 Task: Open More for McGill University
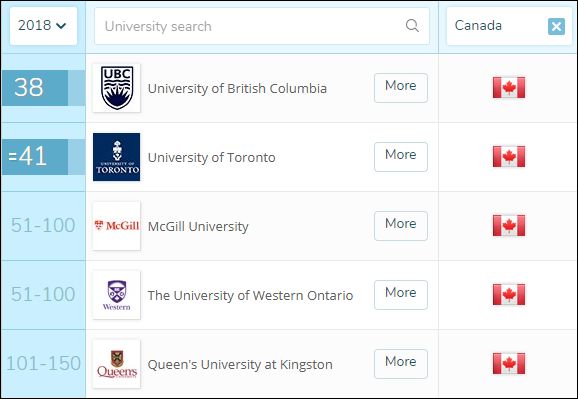coord(401,226)
